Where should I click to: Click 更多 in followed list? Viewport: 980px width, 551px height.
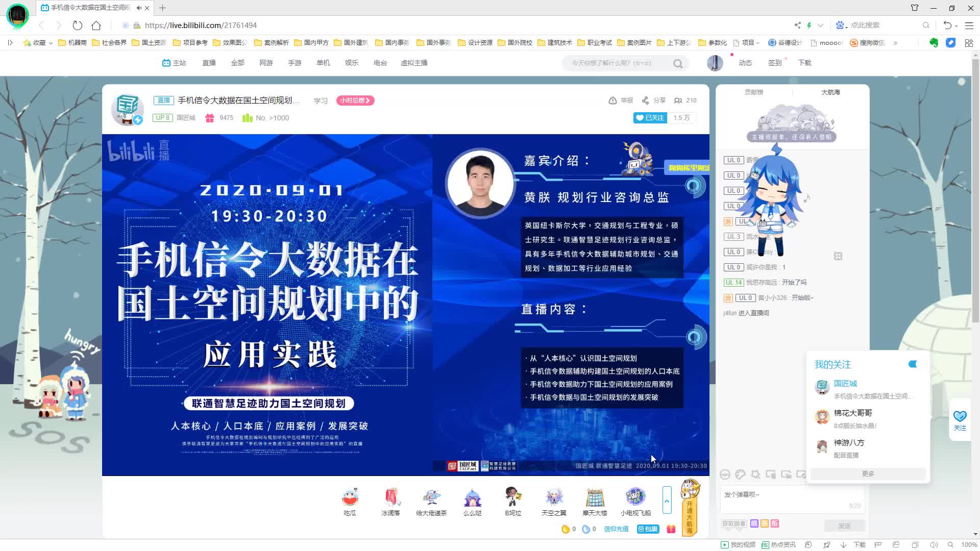coord(868,474)
